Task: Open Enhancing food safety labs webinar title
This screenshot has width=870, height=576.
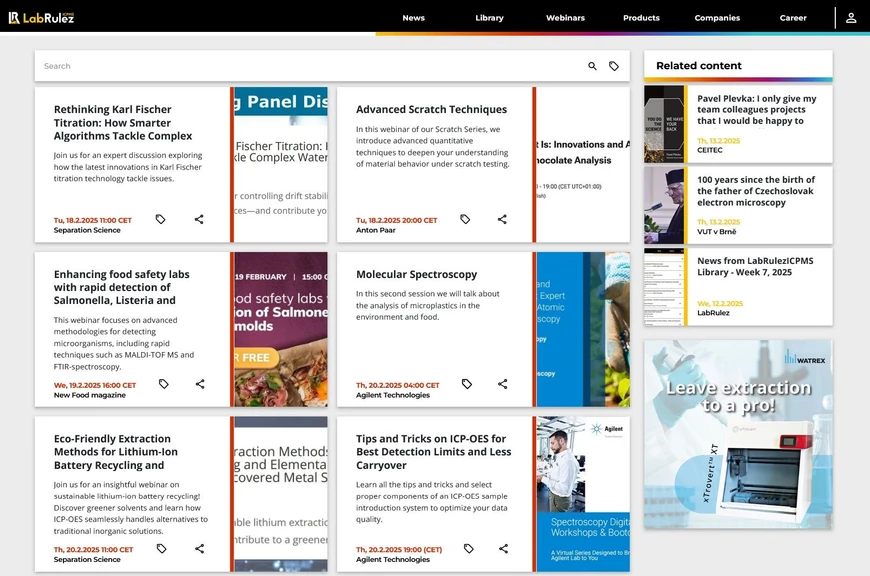Action: [122, 287]
